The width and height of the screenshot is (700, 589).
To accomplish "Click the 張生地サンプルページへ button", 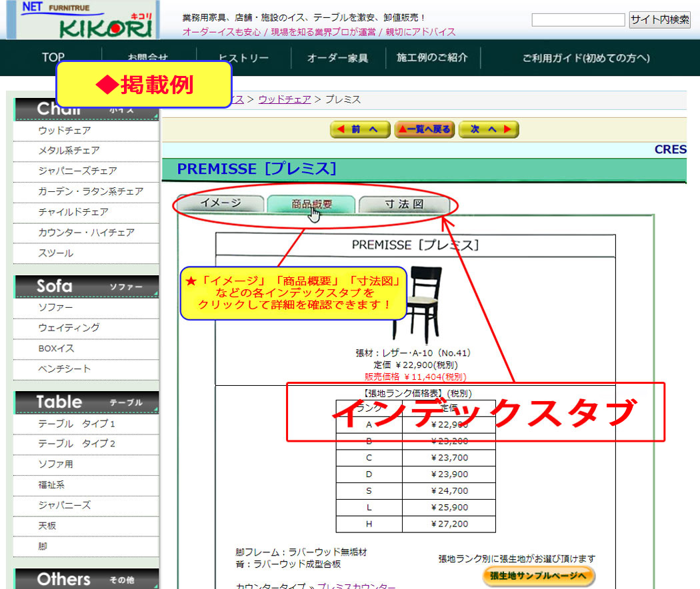I will 538,576.
